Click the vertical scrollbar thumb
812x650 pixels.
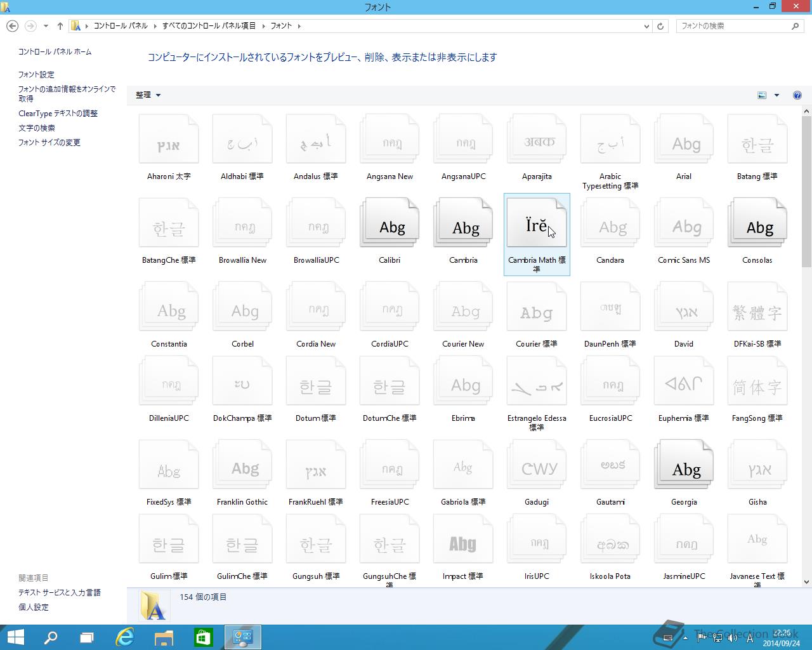coord(806,191)
